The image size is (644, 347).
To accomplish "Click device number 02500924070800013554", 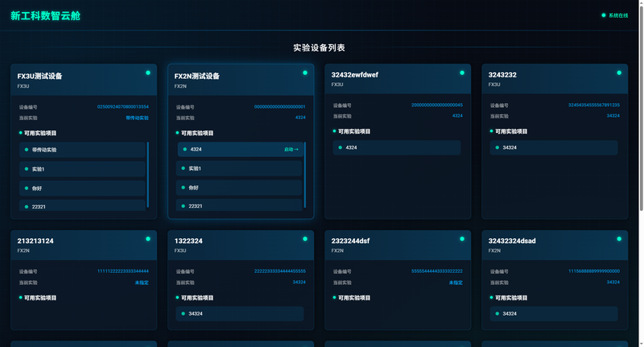I will [x=123, y=107].
